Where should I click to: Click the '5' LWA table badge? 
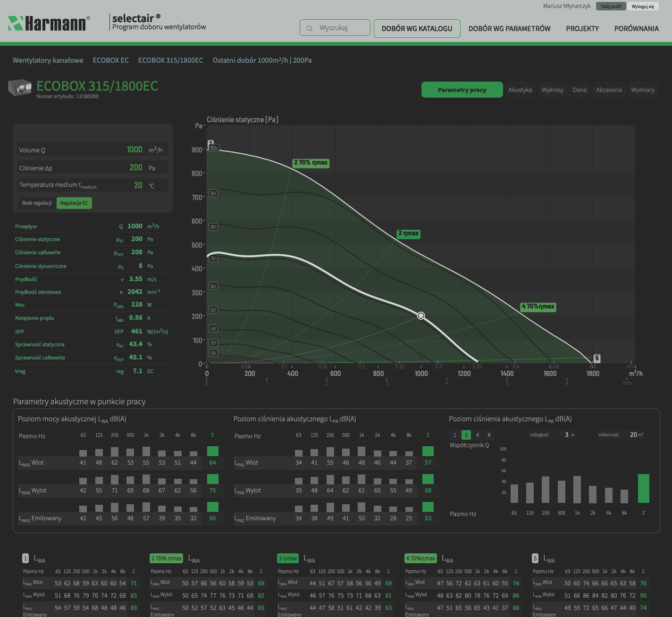[x=535, y=559]
